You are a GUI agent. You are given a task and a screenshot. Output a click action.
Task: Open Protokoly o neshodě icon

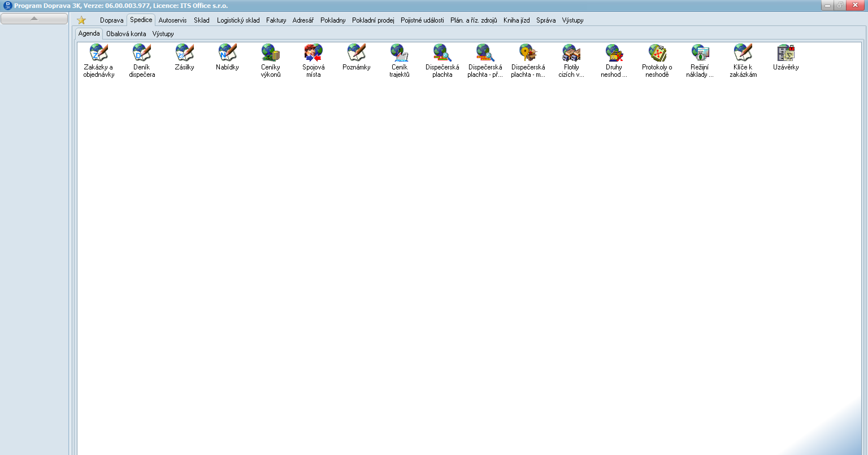[657, 61]
